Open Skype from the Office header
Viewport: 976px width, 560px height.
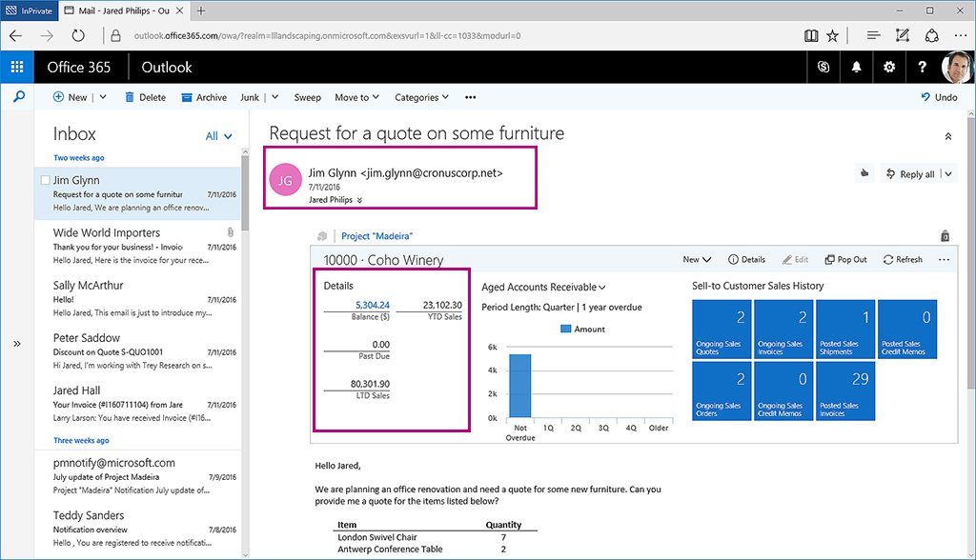coord(823,67)
